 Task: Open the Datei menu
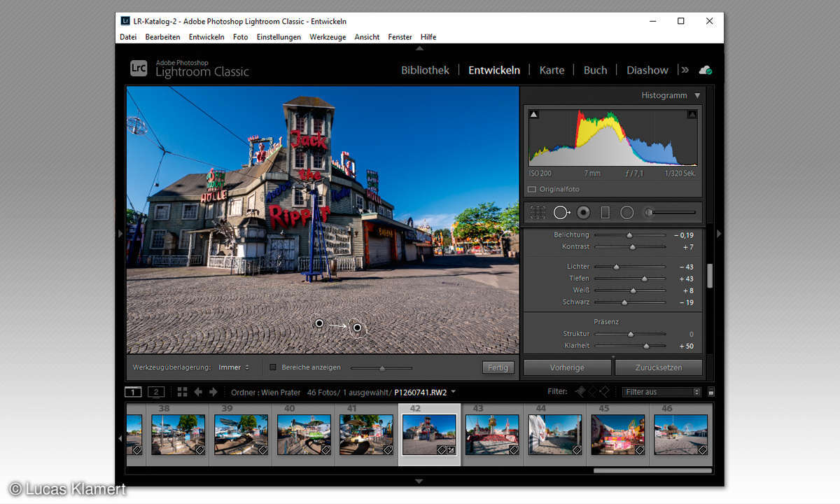pos(128,37)
